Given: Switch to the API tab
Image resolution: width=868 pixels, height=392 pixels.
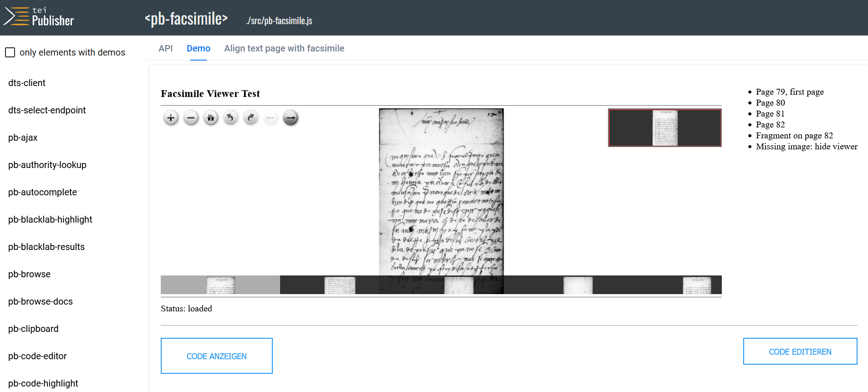Looking at the screenshot, I should pos(166,48).
